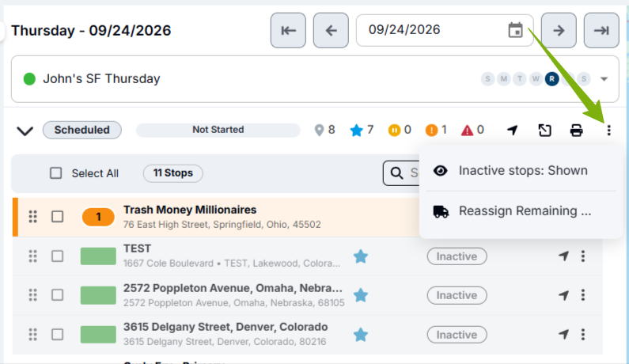Image resolution: width=629 pixels, height=364 pixels.
Task: Click the 09/24/2026 date input field
Action: pos(445,31)
